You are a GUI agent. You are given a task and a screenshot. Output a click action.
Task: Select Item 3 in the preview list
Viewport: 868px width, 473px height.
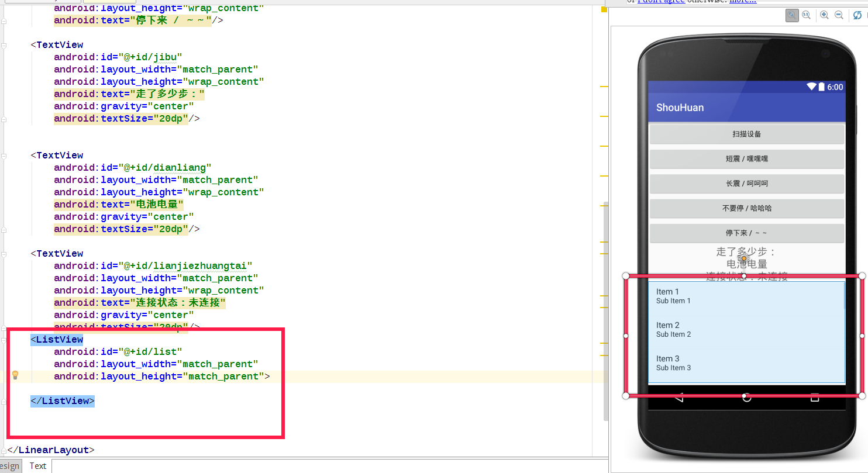point(746,362)
